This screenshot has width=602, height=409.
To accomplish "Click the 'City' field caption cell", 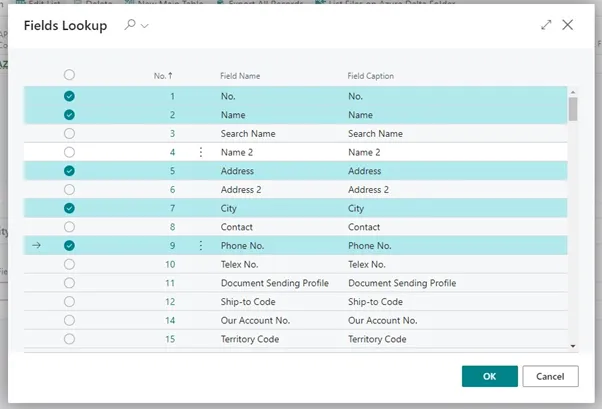I will point(356,209).
